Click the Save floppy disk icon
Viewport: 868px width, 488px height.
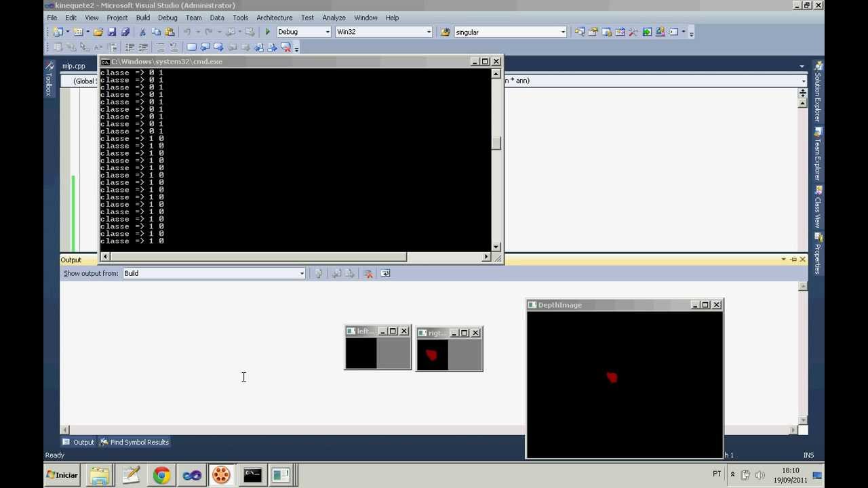pyautogui.click(x=112, y=32)
